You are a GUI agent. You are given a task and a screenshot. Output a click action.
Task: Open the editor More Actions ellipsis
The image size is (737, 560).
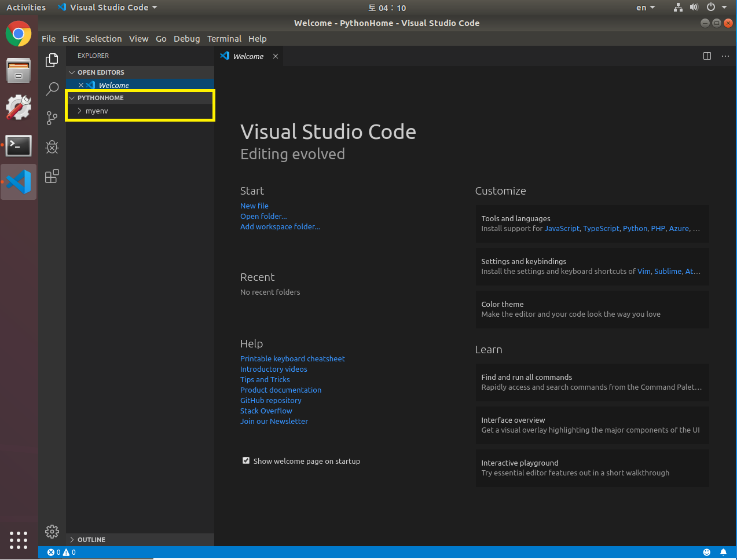coord(725,56)
